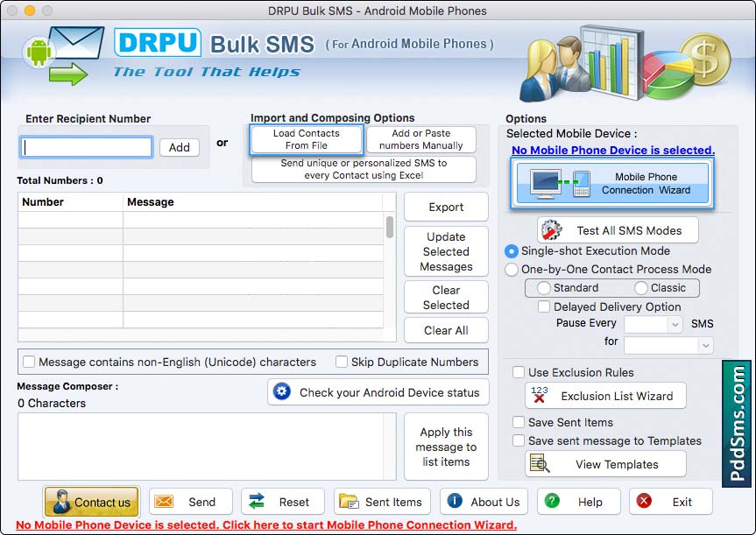Click the orange envelope Send icon
Viewport: 756px width, 535px height.
(164, 501)
